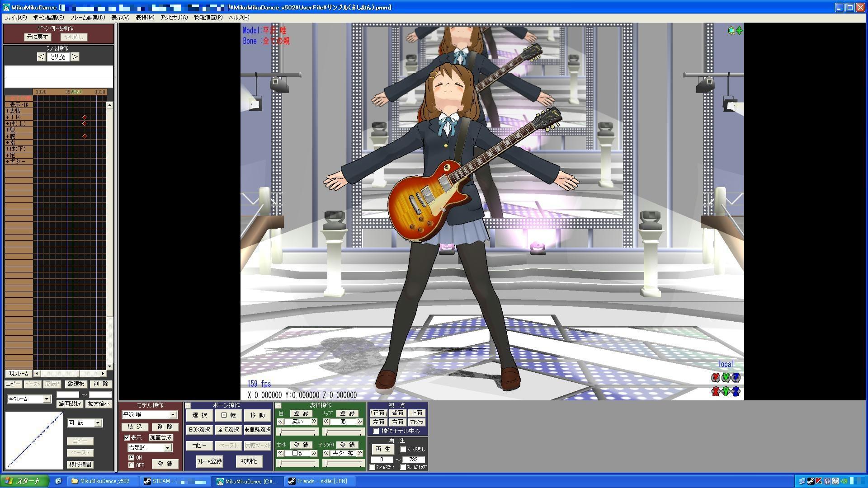The image size is (868, 488).
Task: Expand the 表情 row in the timeline
Action: click(7, 111)
